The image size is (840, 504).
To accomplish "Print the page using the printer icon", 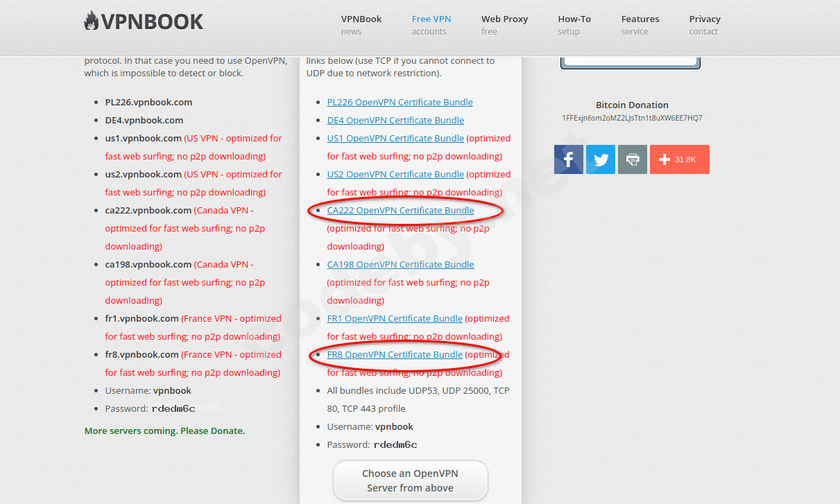I will 632,159.
